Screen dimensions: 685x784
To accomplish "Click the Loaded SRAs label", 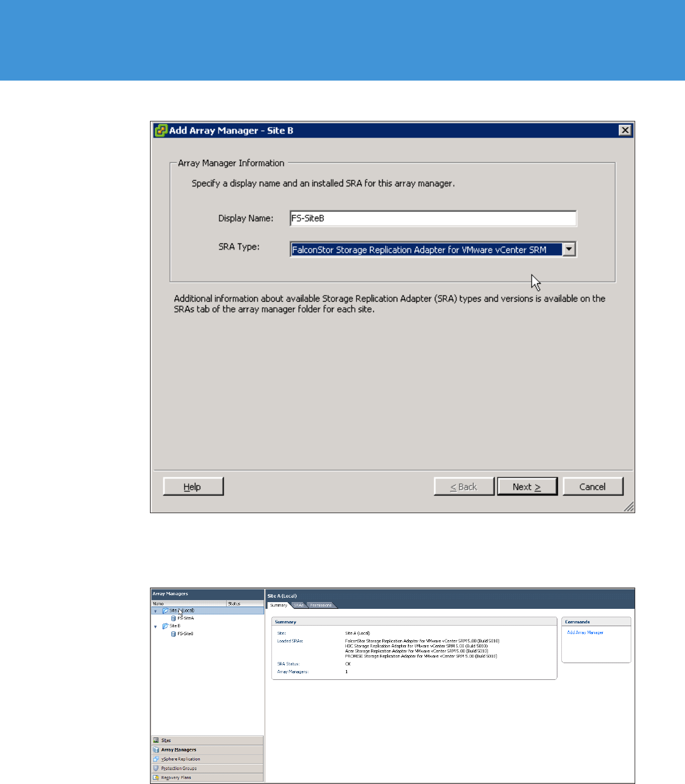I will 290,641.
